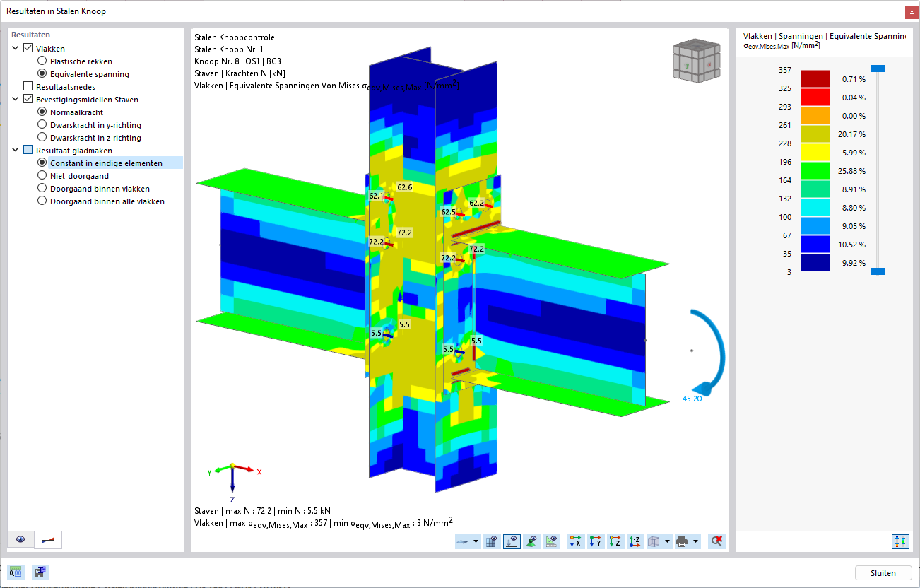The height and width of the screenshot is (588, 920).
Task: Click the surface display type icon in the viewport toolbar
Action: tap(464, 542)
